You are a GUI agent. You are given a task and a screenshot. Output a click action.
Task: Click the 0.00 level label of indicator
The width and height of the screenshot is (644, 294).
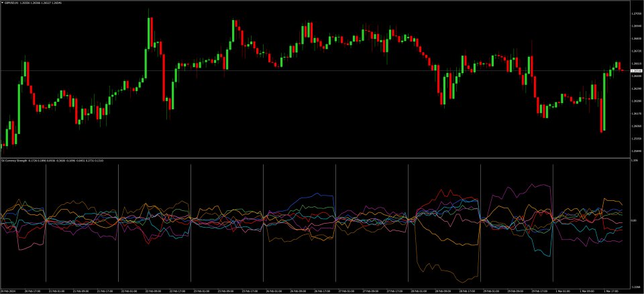635,220
